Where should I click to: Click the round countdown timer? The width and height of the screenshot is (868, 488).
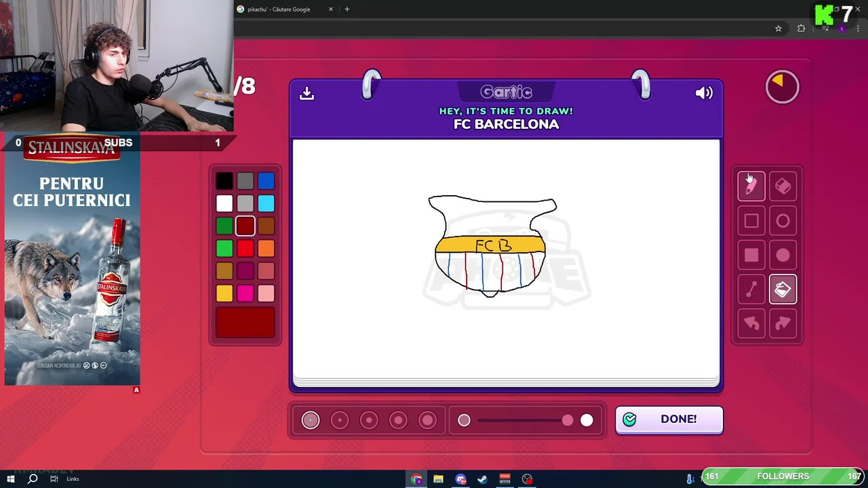pyautogui.click(x=783, y=87)
